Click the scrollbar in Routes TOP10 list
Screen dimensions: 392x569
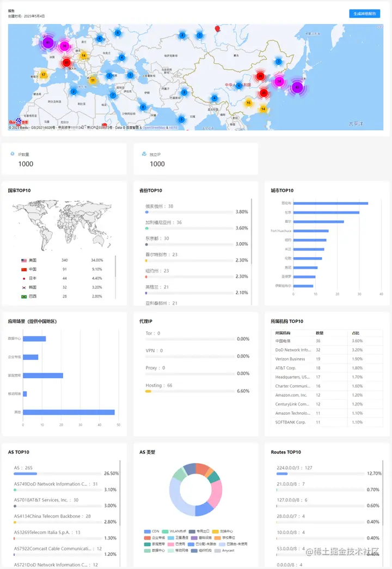point(383,493)
